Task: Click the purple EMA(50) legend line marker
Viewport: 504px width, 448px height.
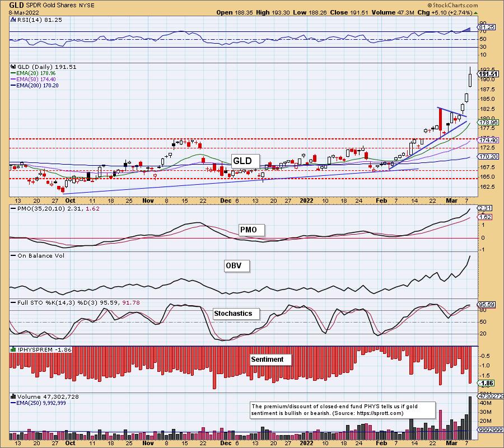Action: point(13,80)
